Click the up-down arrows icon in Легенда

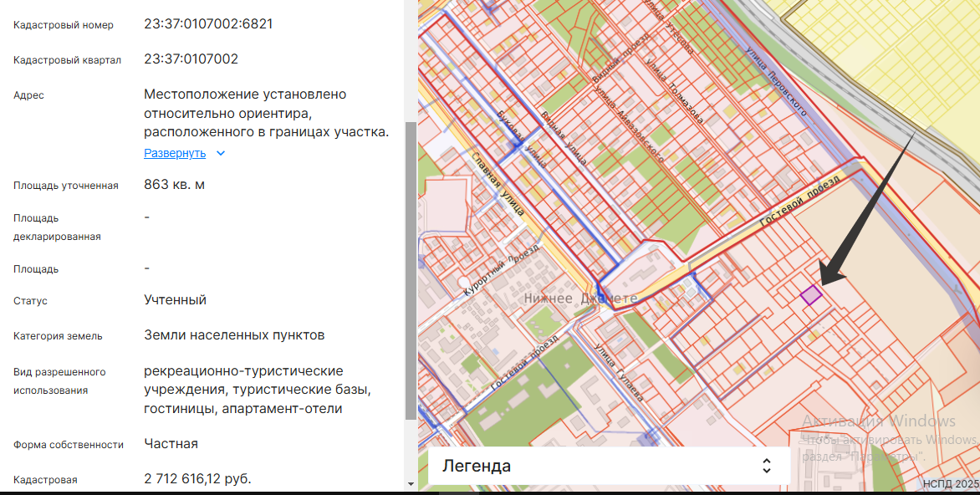click(x=766, y=466)
